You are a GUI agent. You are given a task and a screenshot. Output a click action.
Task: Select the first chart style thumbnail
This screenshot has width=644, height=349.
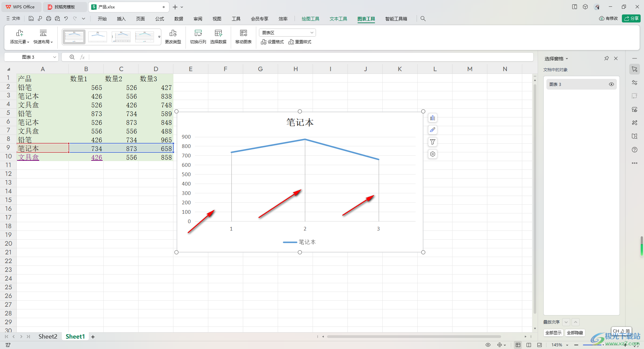pos(74,37)
